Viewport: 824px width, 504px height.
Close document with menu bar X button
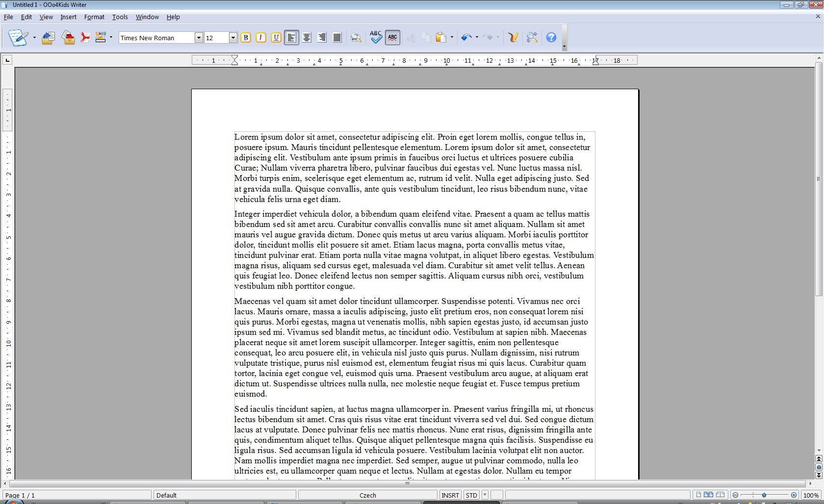point(818,17)
